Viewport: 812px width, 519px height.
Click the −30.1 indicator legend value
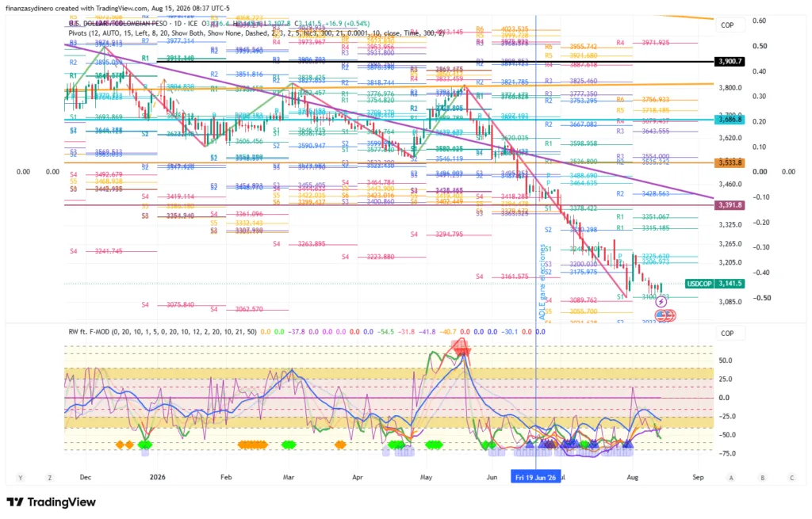[x=510, y=332]
